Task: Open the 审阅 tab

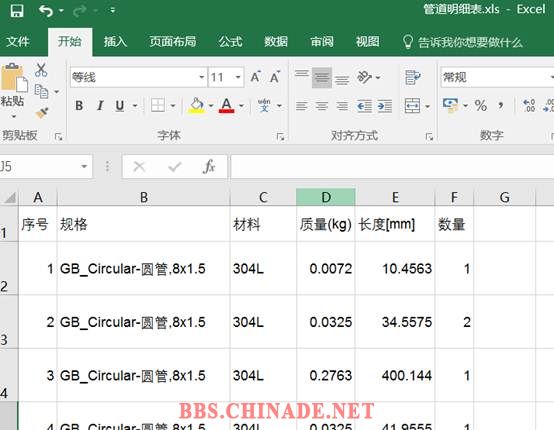Action: 322,42
